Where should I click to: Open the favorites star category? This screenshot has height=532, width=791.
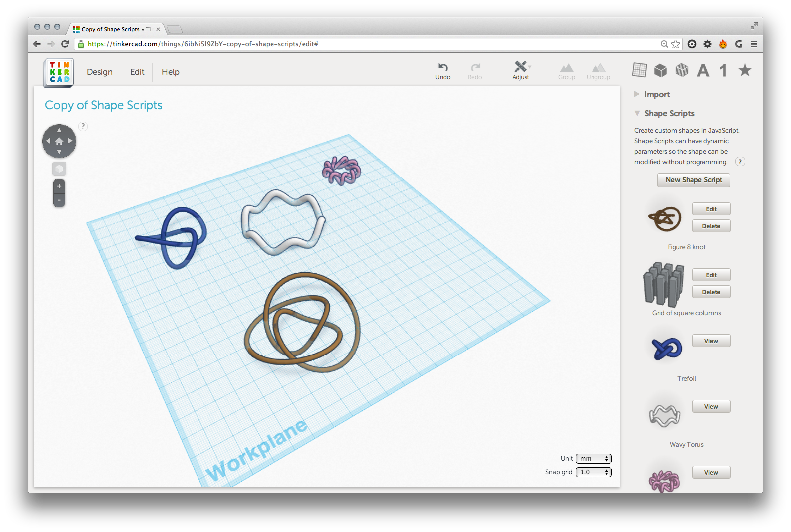pyautogui.click(x=745, y=70)
